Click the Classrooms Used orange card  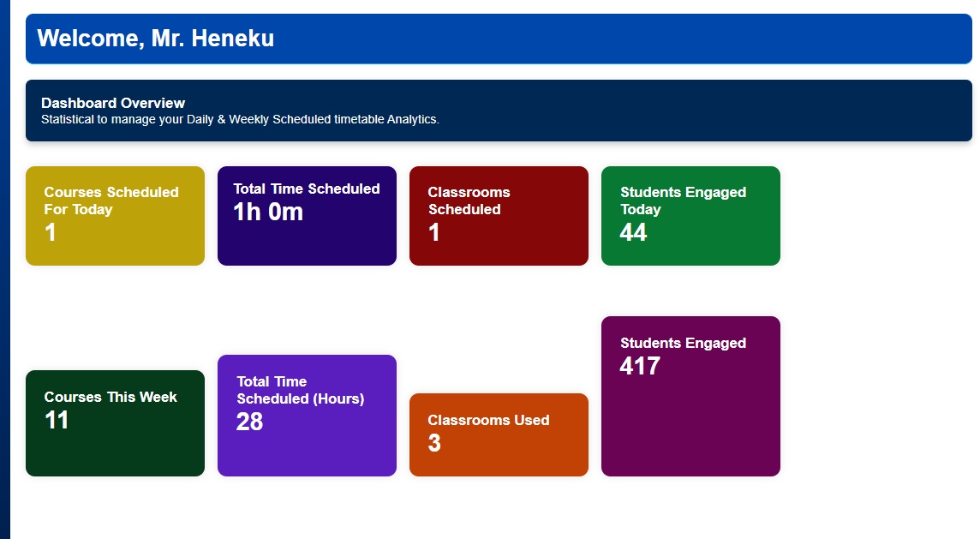coord(499,435)
